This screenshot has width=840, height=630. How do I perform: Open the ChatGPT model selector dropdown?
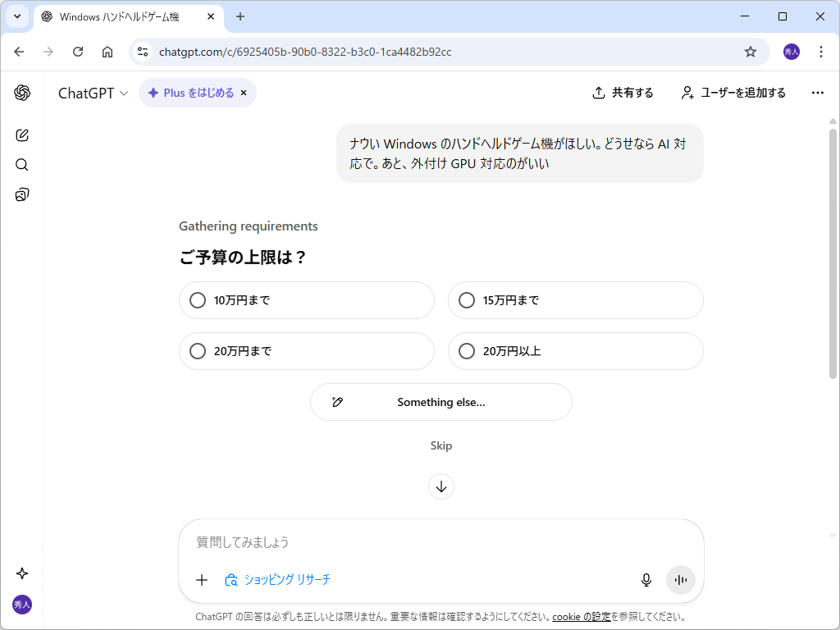point(90,93)
